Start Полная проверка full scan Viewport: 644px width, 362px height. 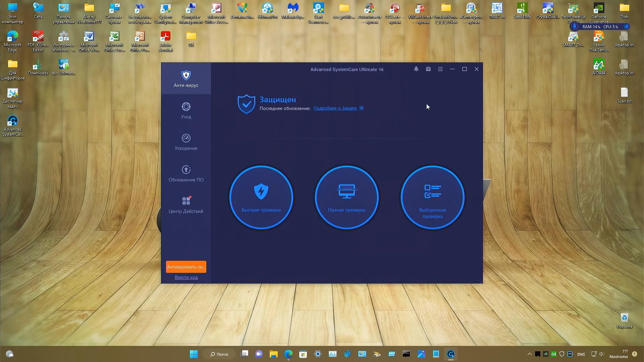[x=346, y=197]
